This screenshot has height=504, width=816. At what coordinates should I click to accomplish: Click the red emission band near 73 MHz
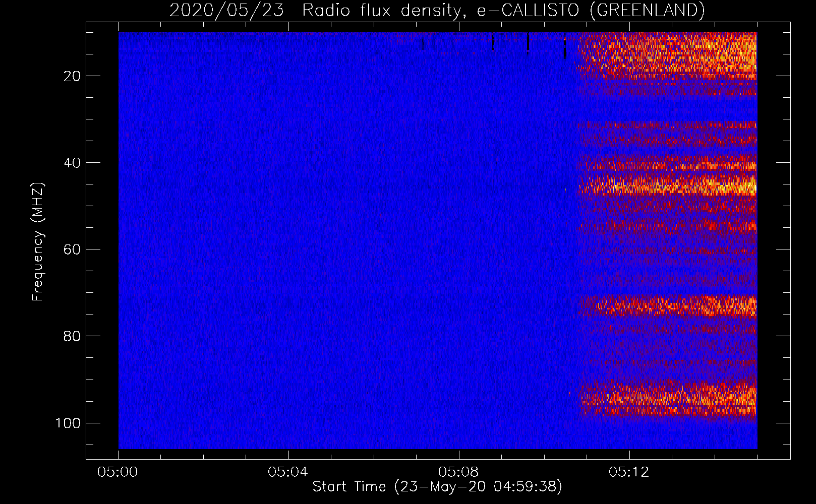(668, 306)
